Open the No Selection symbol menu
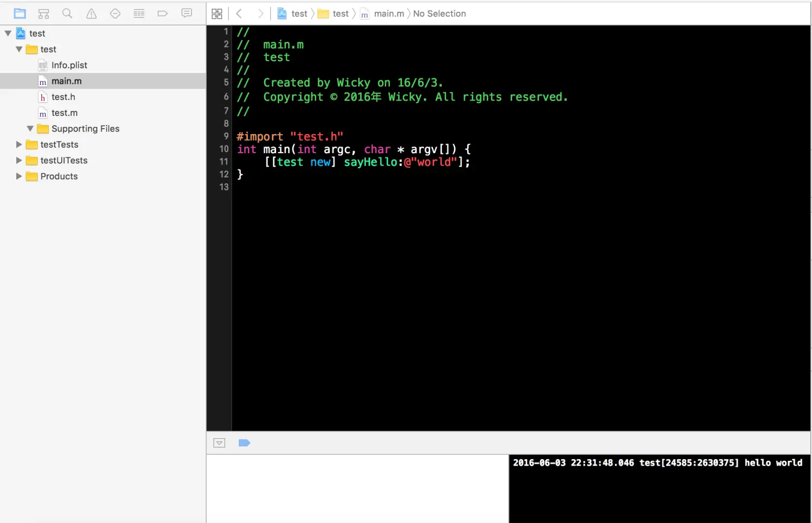 tap(439, 14)
